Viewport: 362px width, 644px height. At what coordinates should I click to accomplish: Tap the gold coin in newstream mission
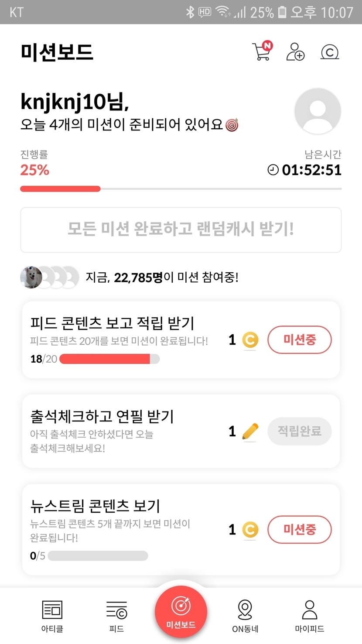pos(250,530)
